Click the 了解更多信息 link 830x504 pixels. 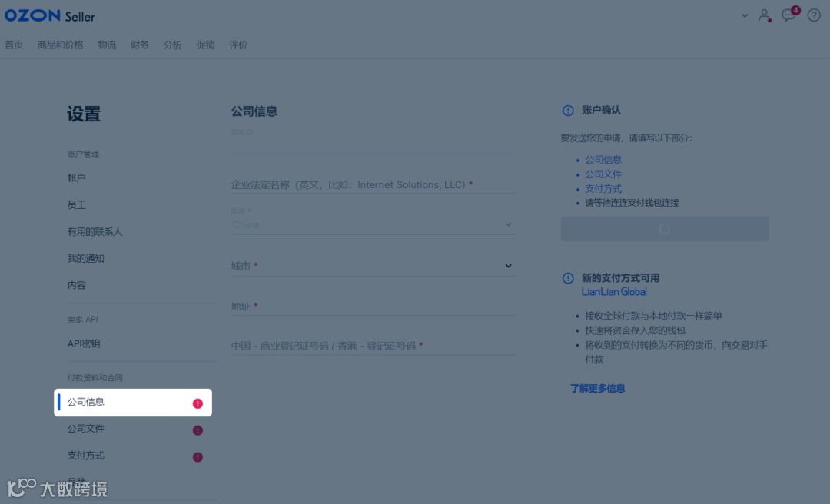(x=598, y=389)
